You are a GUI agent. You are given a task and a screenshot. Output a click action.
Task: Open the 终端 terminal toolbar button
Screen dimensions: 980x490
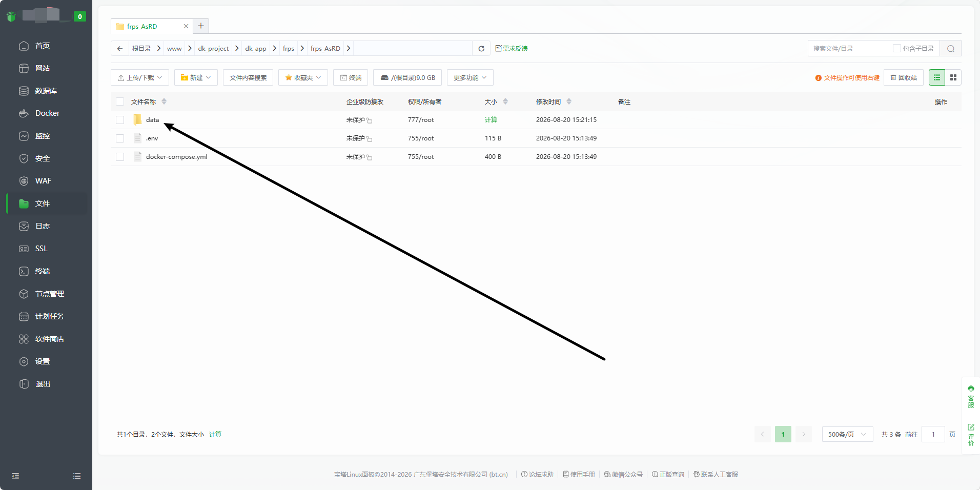point(351,77)
